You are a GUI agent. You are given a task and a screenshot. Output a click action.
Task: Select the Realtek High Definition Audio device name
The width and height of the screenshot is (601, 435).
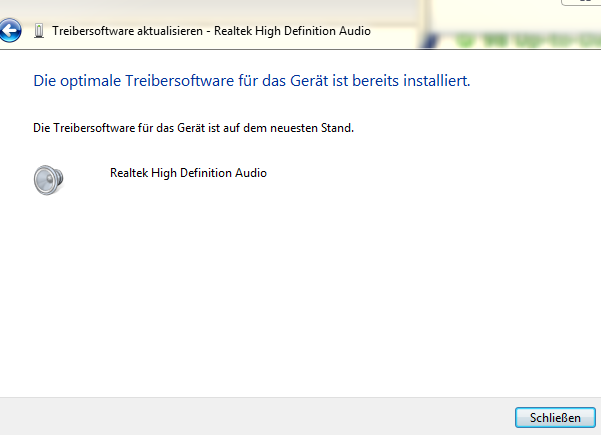point(188,173)
